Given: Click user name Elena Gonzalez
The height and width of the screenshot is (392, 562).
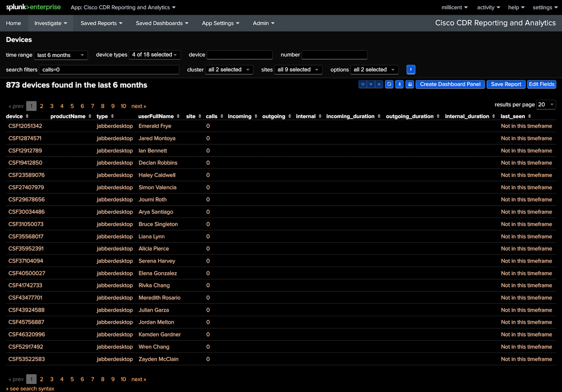Looking at the screenshot, I should tap(158, 273).
